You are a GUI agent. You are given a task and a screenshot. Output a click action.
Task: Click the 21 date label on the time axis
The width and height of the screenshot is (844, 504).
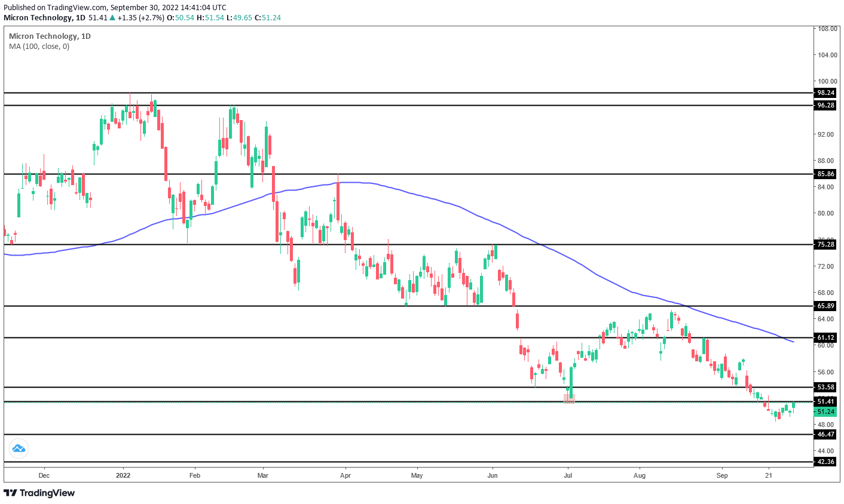click(x=769, y=476)
